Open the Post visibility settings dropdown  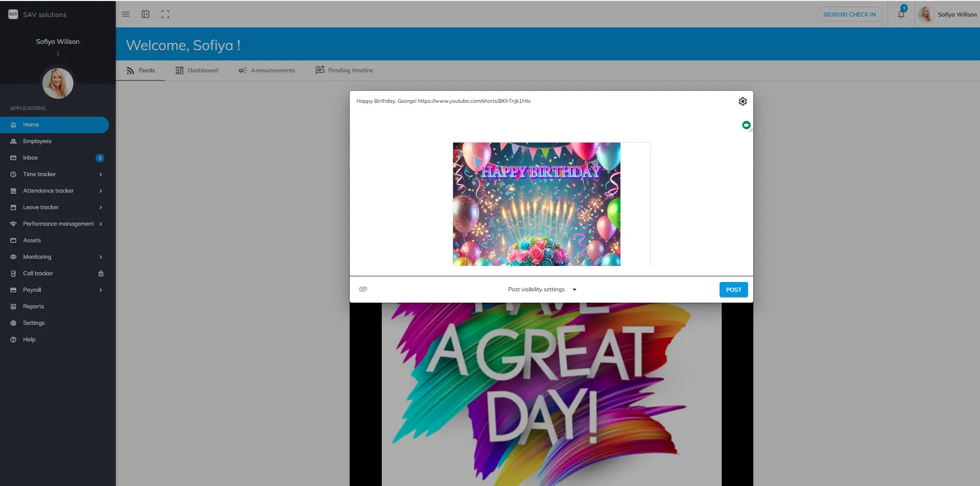542,290
